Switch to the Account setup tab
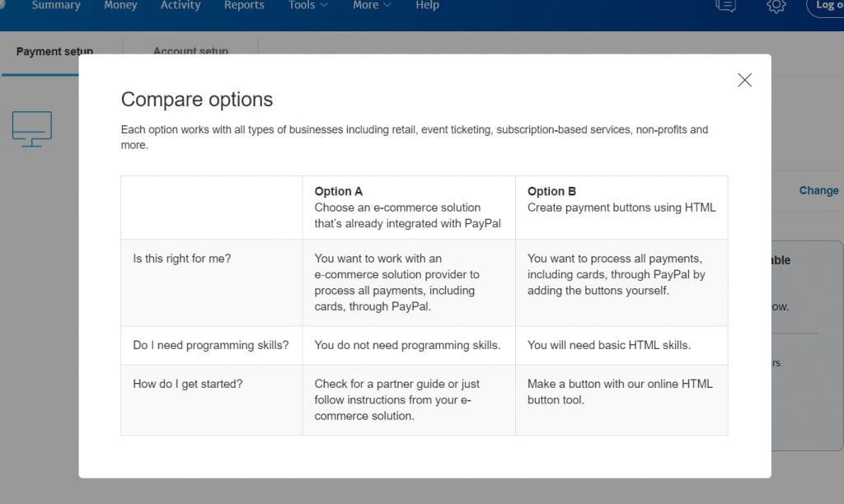The height and width of the screenshot is (504, 844). pyautogui.click(x=190, y=51)
